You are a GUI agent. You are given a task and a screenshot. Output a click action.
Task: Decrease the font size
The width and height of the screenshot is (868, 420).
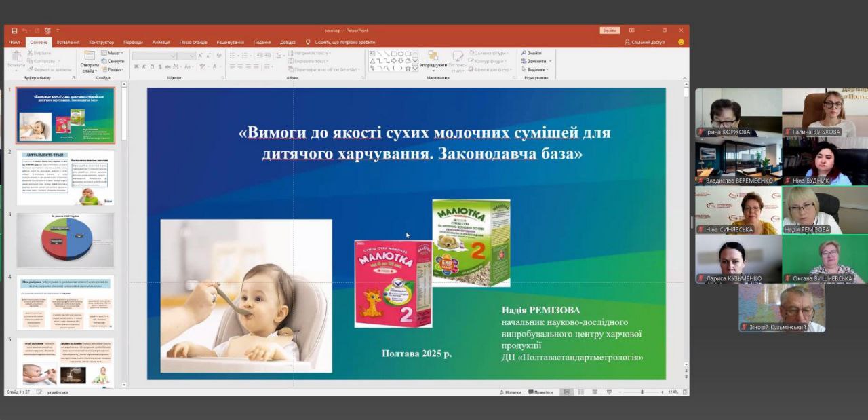(209, 56)
